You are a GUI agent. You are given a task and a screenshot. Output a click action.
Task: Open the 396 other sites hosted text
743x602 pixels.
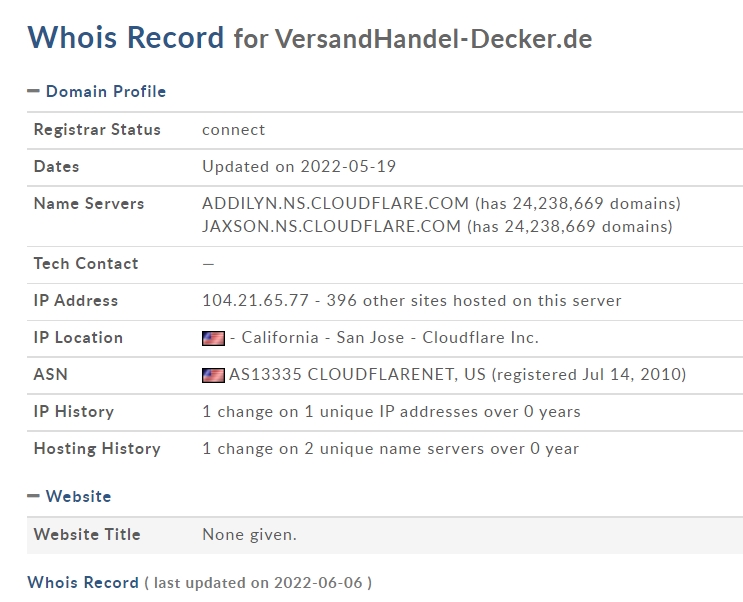point(474,301)
